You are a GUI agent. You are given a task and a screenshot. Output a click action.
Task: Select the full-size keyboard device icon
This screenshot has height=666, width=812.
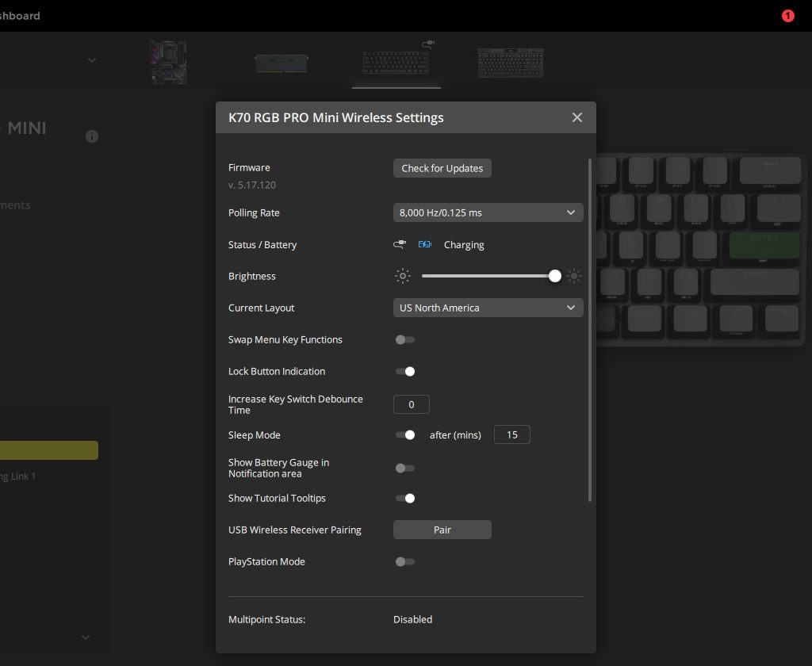511,63
